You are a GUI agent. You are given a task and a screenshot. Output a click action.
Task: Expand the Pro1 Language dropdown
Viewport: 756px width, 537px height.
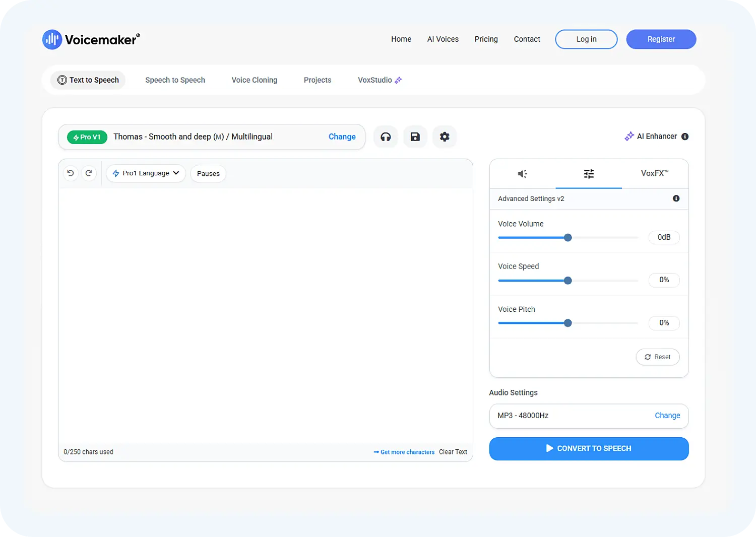(146, 173)
